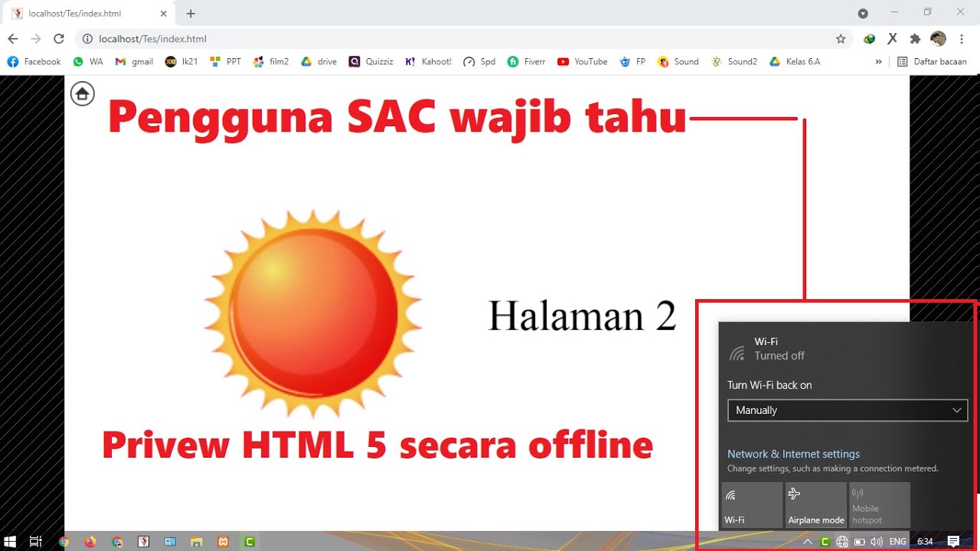Open the Manually dropdown for Wi-Fi

pyautogui.click(x=848, y=410)
